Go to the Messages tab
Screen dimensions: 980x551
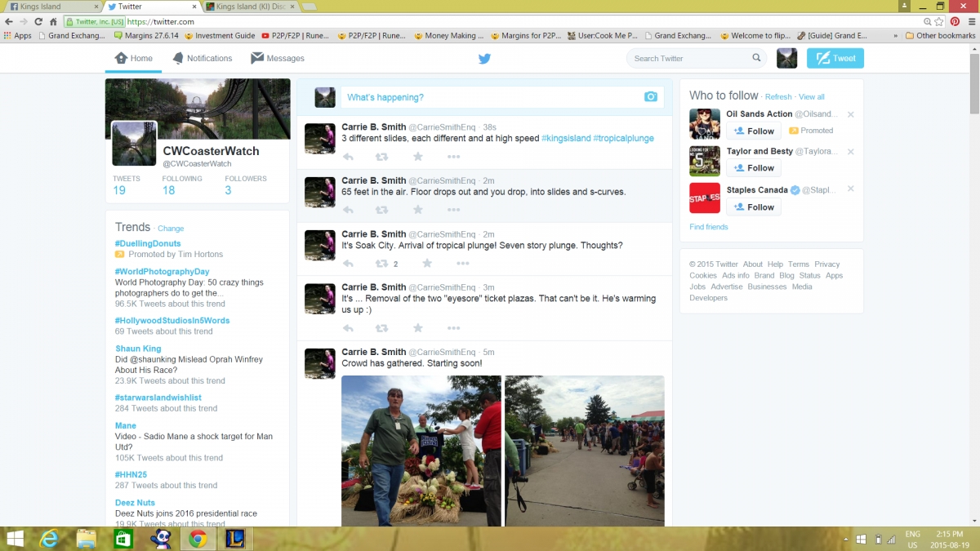[277, 58]
